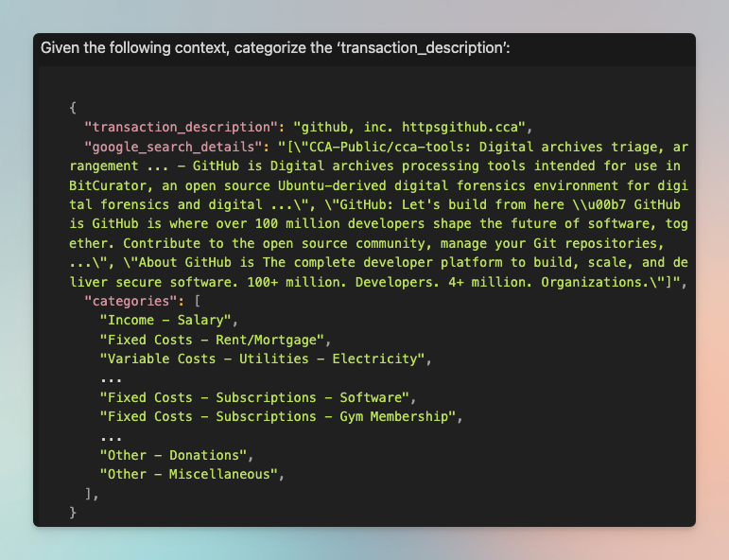Image resolution: width=729 pixels, height=560 pixels.
Task: Click the "transaction_description" JSON key
Action: click(182, 127)
